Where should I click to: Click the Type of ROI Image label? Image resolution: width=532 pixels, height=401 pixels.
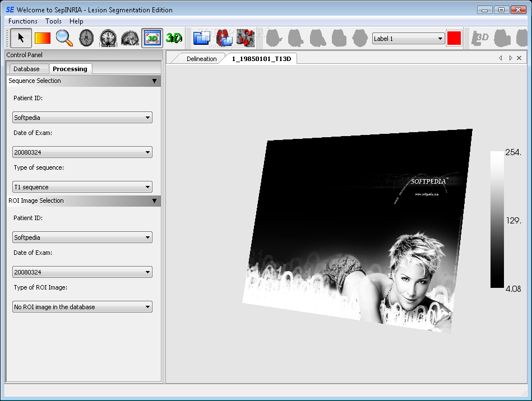tap(40, 287)
